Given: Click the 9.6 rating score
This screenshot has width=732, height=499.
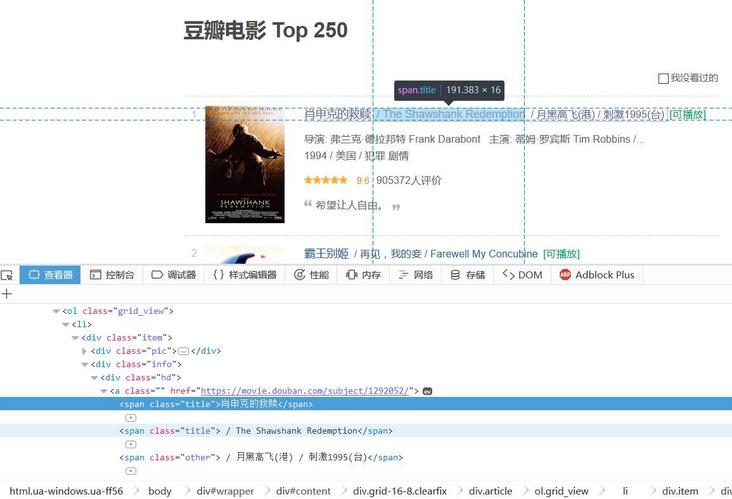Looking at the screenshot, I should click(363, 180).
